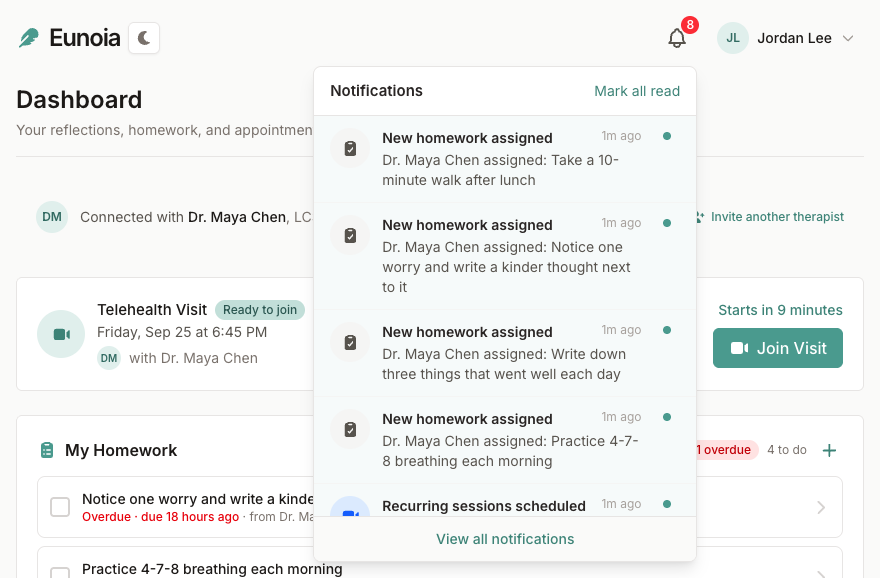
Task: Click the Dashboard heading
Action: pos(79,100)
